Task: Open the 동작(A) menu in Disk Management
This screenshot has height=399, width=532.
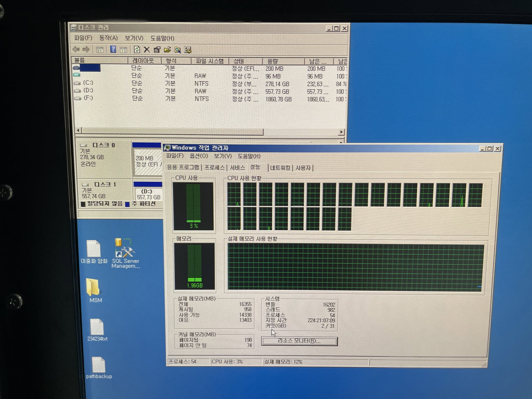Action: coord(108,38)
